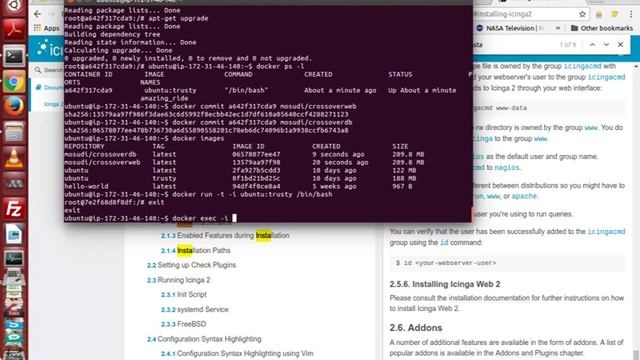The height and width of the screenshot is (360, 640).
Task: Click the '967 B' size value in terminal
Action: point(402,187)
